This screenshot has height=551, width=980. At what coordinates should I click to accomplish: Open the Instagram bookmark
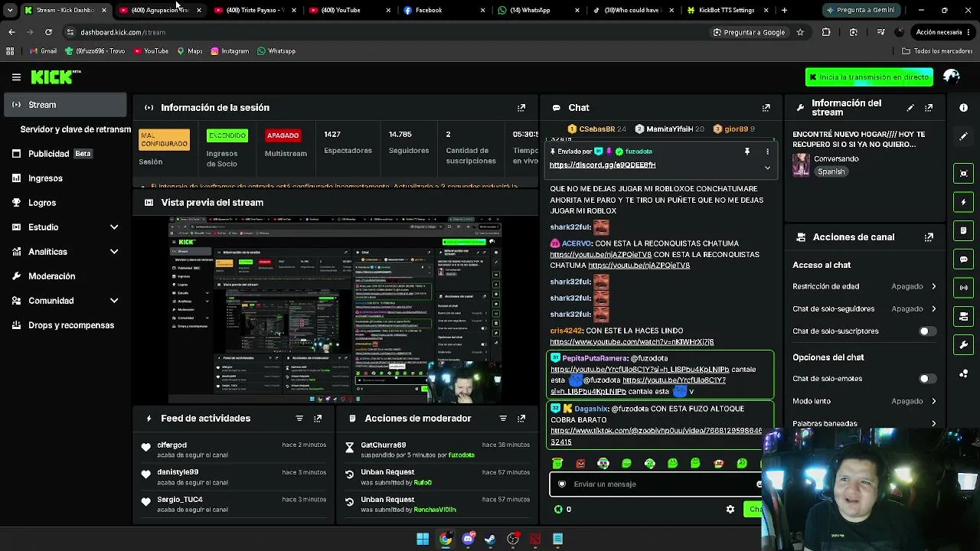(230, 51)
